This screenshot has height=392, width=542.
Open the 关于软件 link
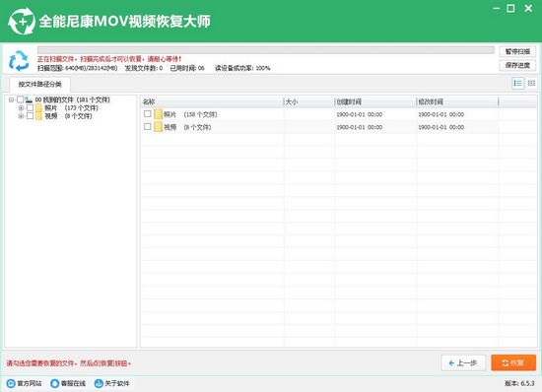pyautogui.click(x=117, y=383)
